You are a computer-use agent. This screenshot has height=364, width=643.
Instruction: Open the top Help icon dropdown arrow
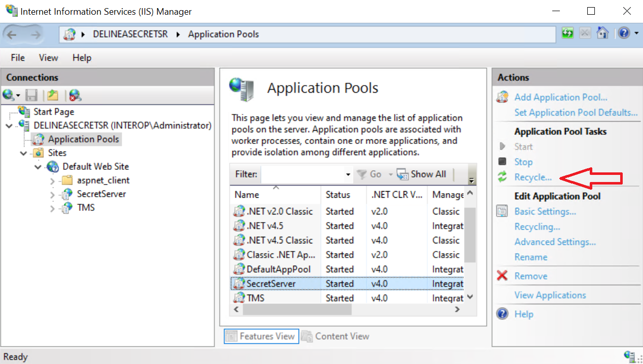[636, 33]
